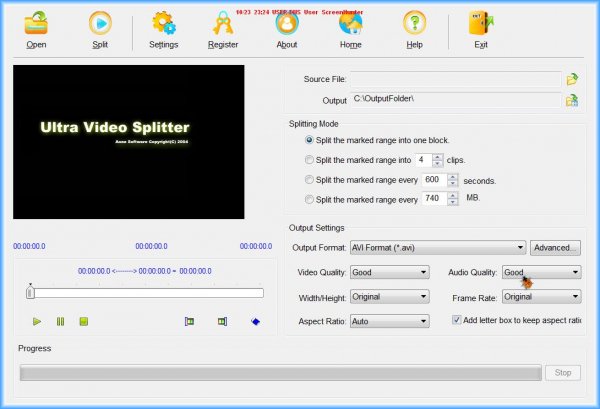
Task: Select split marked range into one block
Action: [309, 140]
